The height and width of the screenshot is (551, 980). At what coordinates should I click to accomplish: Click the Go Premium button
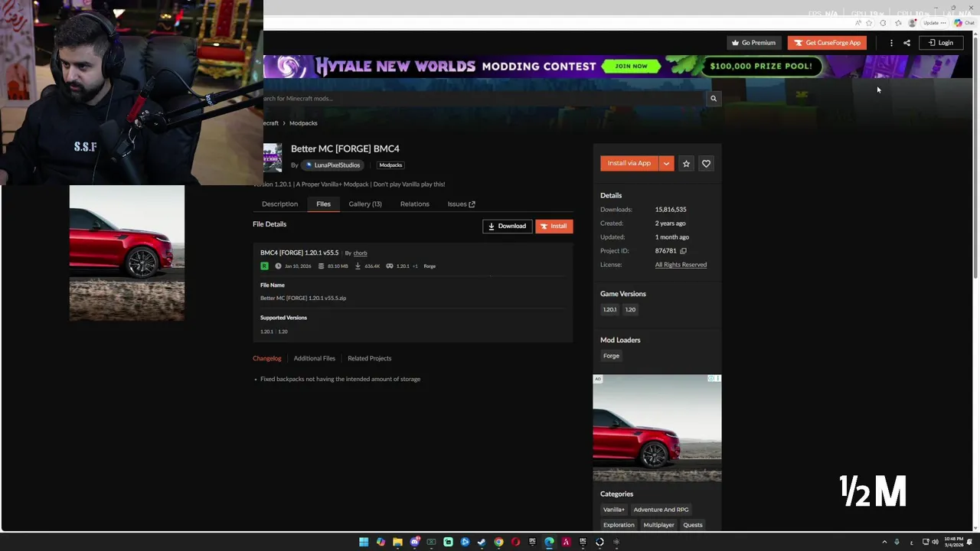click(x=753, y=43)
